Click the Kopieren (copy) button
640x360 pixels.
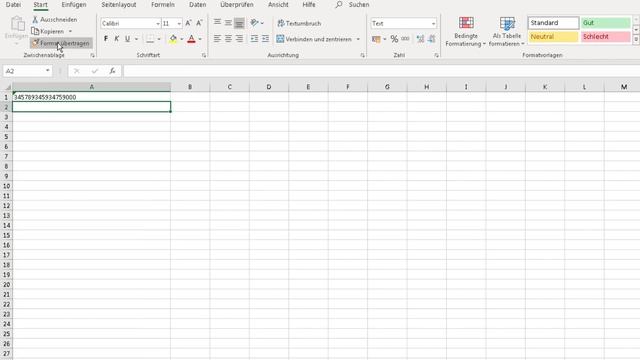(48, 31)
